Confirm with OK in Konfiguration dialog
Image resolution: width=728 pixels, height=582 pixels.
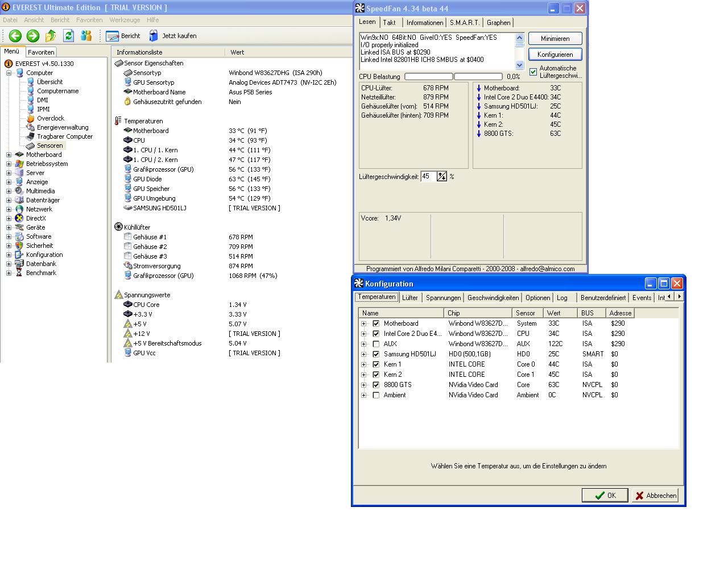pos(605,495)
